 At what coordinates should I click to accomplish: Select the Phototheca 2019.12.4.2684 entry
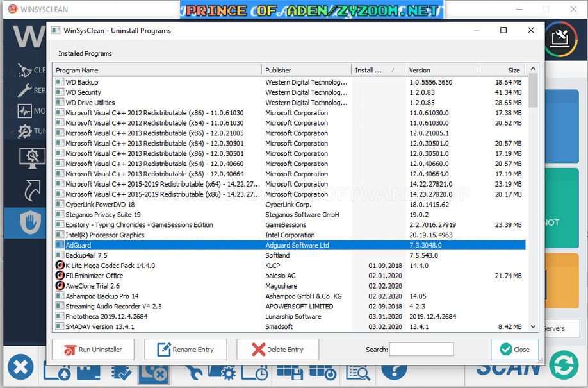click(290, 316)
